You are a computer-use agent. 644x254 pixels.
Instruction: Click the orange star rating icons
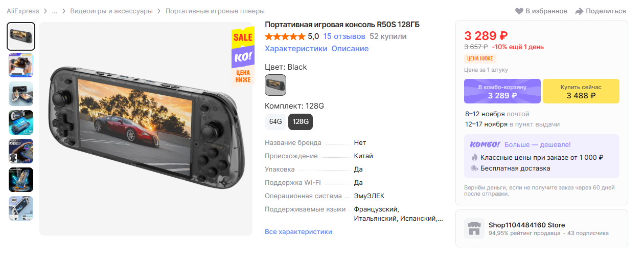coord(285,36)
